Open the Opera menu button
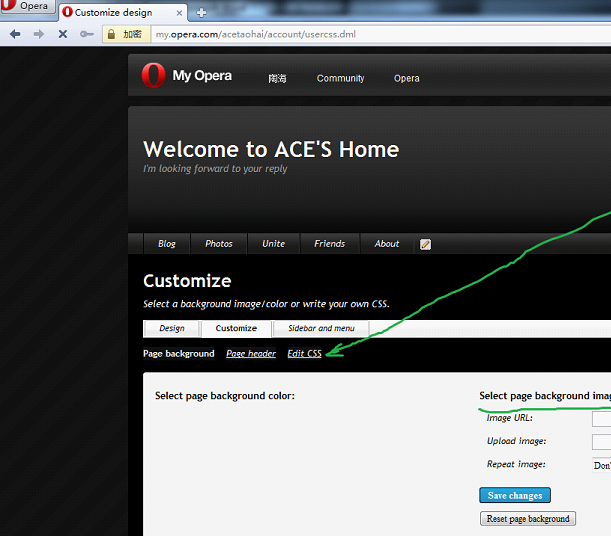The height and width of the screenshot is (537, 611). coord(27,6)
